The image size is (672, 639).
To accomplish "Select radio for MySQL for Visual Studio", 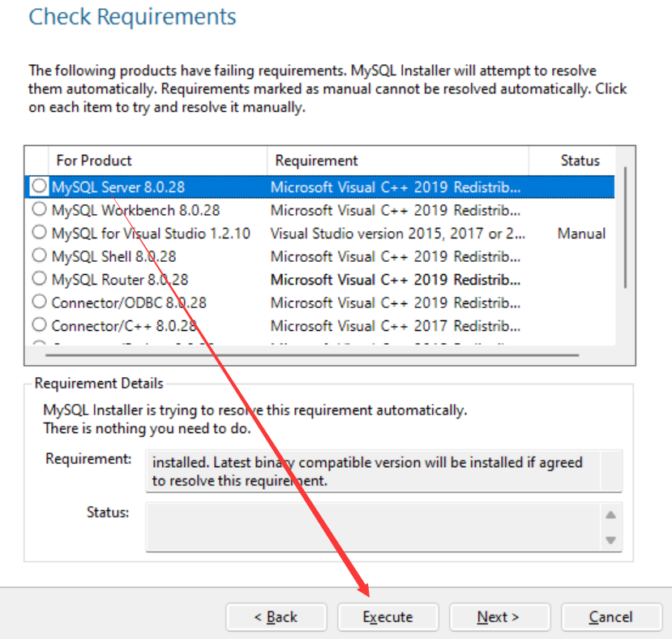I will click(39, 233).
